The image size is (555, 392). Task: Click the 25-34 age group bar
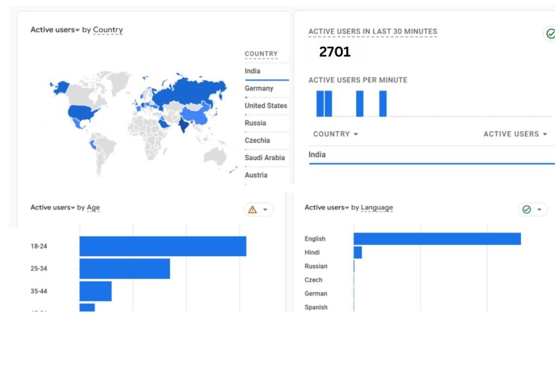point(125,269)
